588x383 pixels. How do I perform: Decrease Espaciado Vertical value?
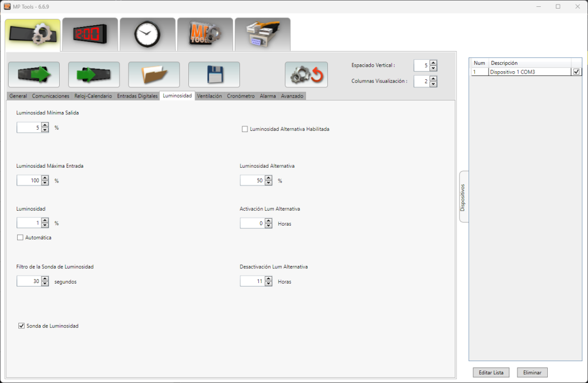point(433,68)
